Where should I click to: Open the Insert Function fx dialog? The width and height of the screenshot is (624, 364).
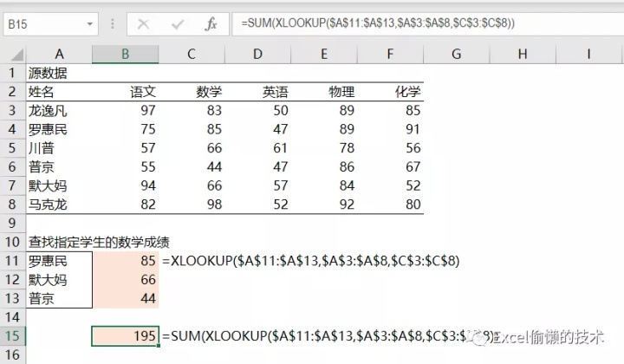(211, 24)
